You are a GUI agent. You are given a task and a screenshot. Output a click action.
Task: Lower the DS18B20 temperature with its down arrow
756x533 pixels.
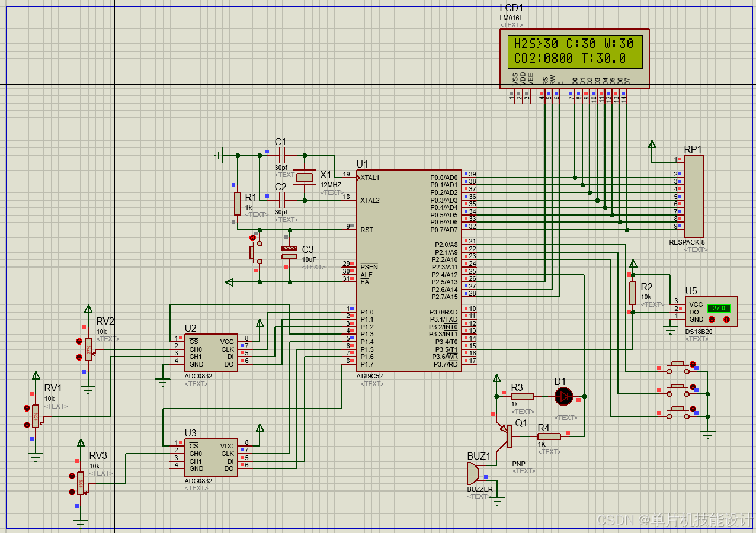[x=712, y=319]
